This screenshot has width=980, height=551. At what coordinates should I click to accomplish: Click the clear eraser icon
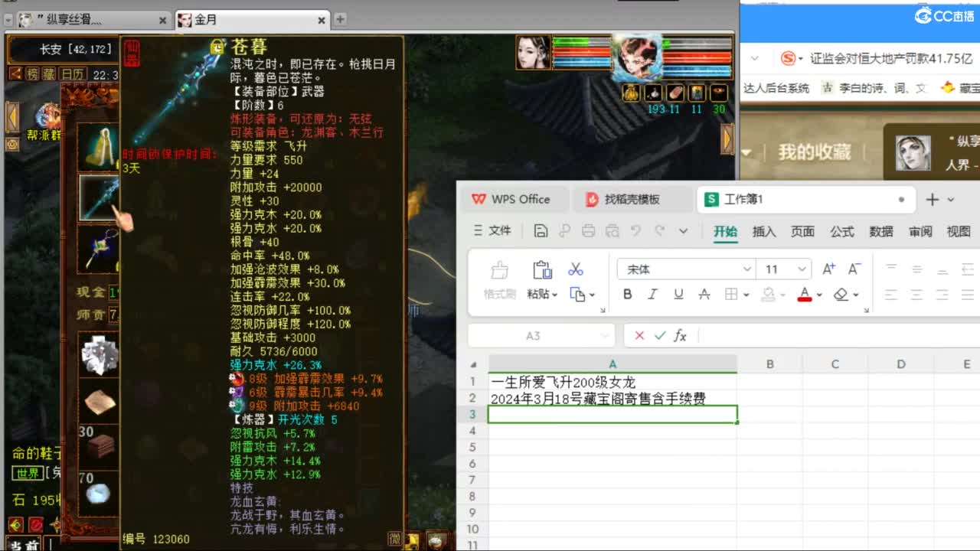(841, 295)
